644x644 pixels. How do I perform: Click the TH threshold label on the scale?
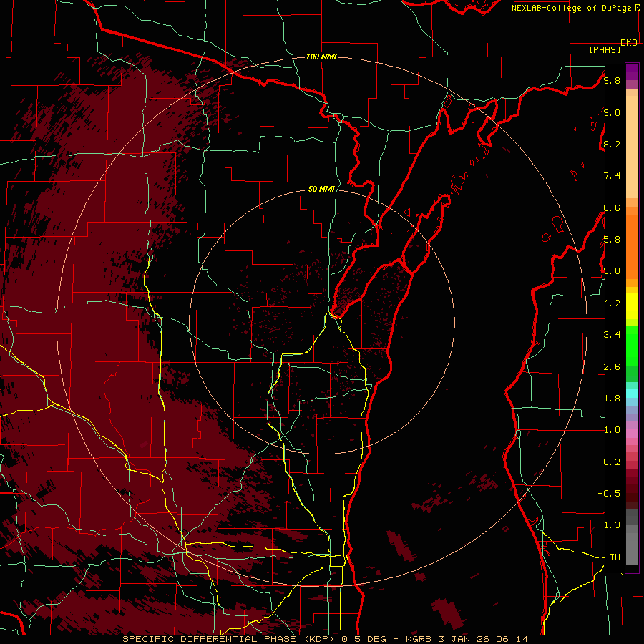pos(615,557)
